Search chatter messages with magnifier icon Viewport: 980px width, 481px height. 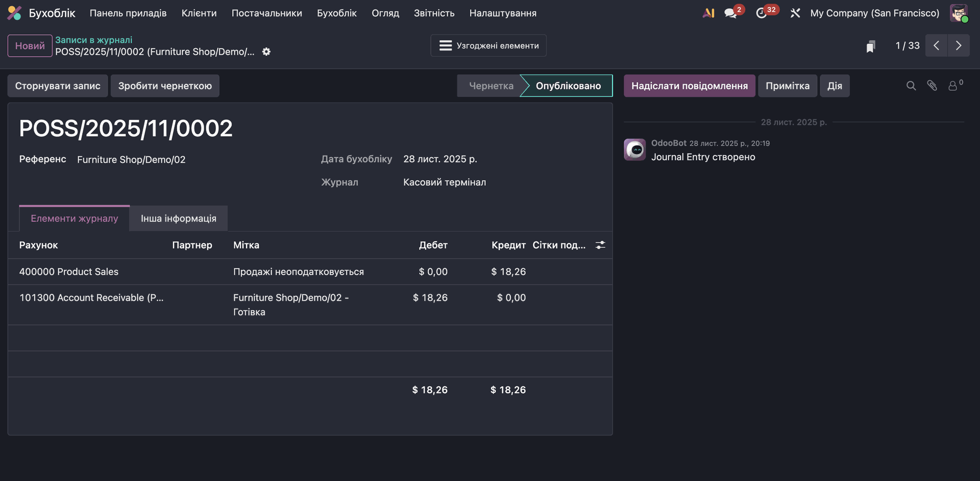point(911,86)
